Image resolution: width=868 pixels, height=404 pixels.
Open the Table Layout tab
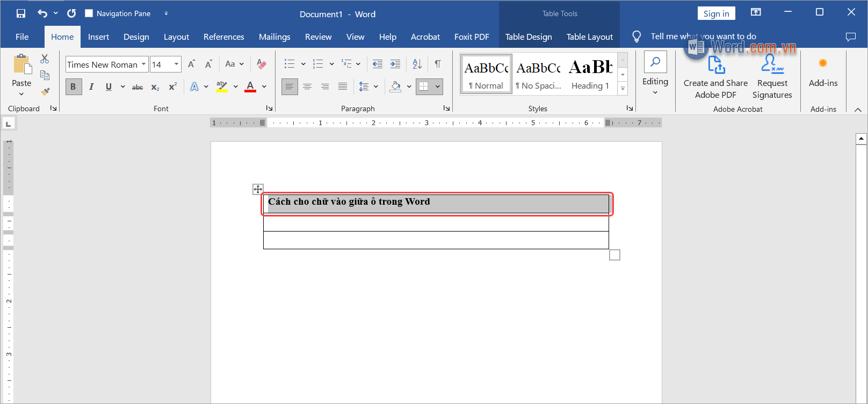pyautogui.click(x=589, y=37)
